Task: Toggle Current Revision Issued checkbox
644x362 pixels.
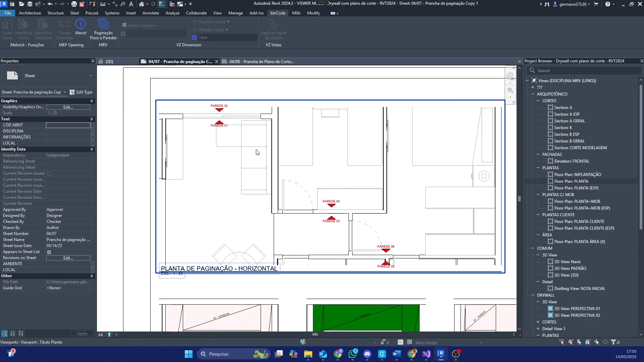Action: click(49, 174)
